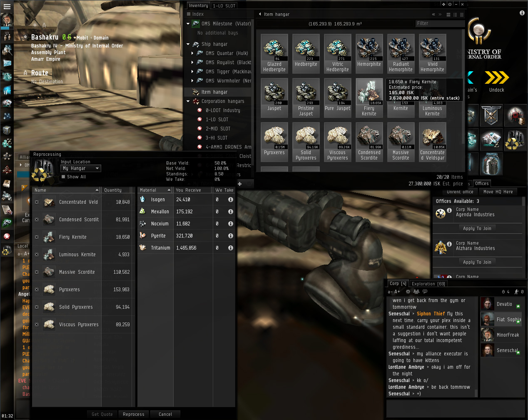Uncheck Fiery Kernite reprocessing checkbox
The width and height of the screenshot is (528, 420).
(x=37, y=237)
